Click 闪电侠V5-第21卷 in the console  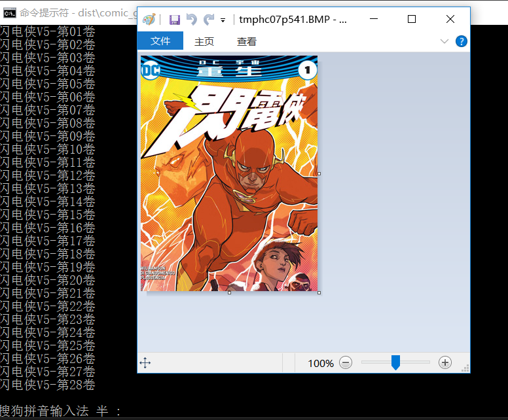pos(48,293)
